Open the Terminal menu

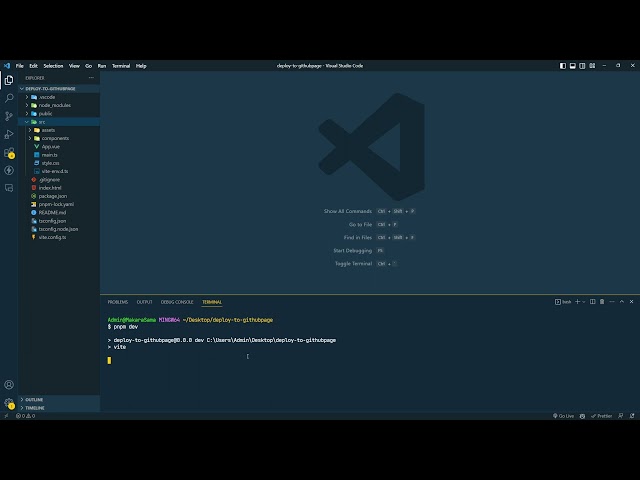(121, 66)
